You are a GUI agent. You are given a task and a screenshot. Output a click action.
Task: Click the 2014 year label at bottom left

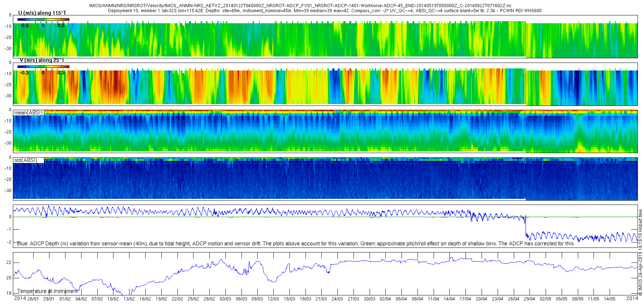[x=20, y=299]
